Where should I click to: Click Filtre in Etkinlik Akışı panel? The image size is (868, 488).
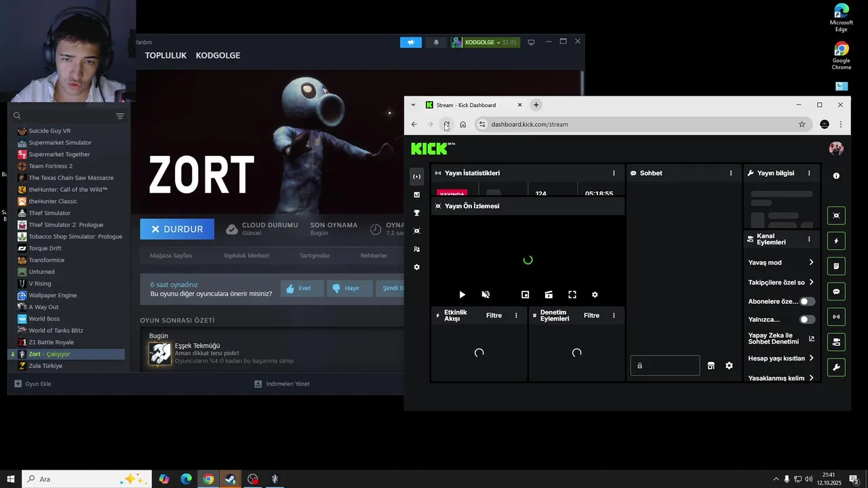point(494,316)
